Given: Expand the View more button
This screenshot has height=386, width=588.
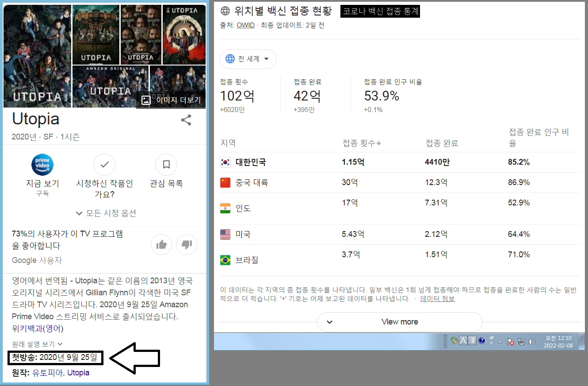Looking at the screenshot, I should pyautogui.click(x=400, y=322).
